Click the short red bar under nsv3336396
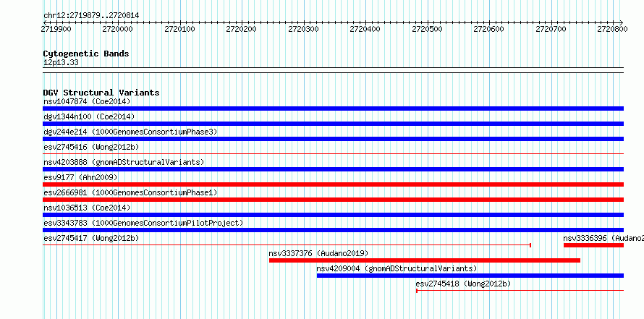The height and width of the screenshot is (319, 644). (x=593, y=245)
